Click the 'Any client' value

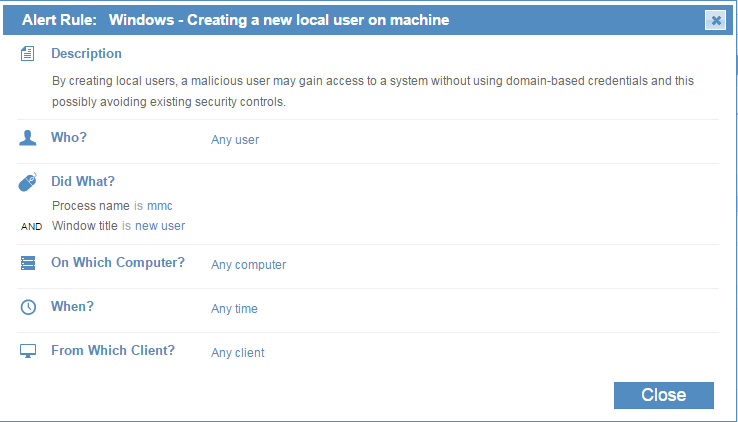[237, 353]
